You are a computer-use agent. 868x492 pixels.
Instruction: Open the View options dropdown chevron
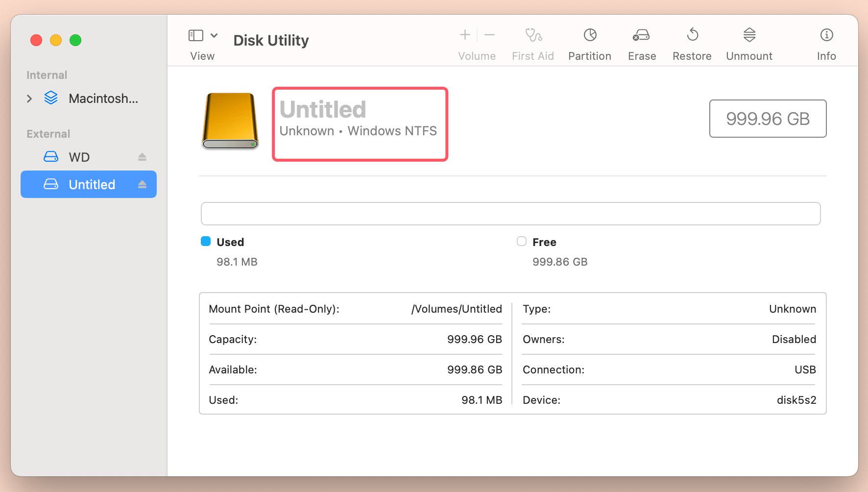[x=214, y=35]
